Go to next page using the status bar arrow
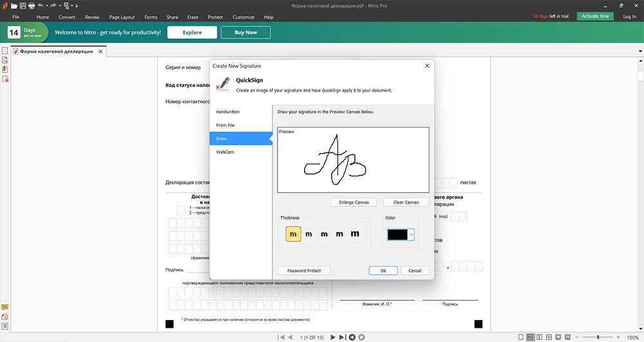The image size is (644, 342). (333, 337)
